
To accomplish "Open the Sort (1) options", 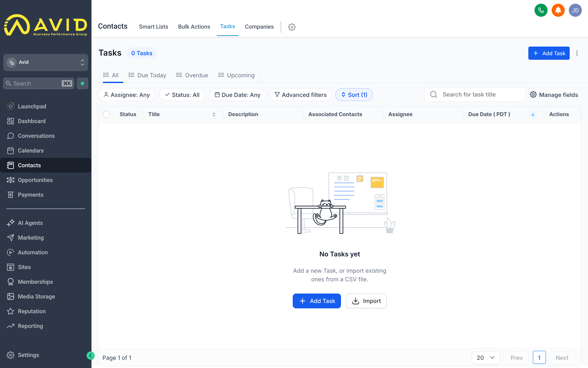I will coord(354,95).
